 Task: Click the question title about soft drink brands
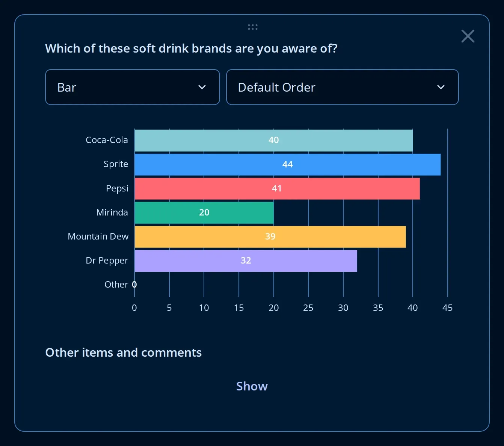(191, 49)
